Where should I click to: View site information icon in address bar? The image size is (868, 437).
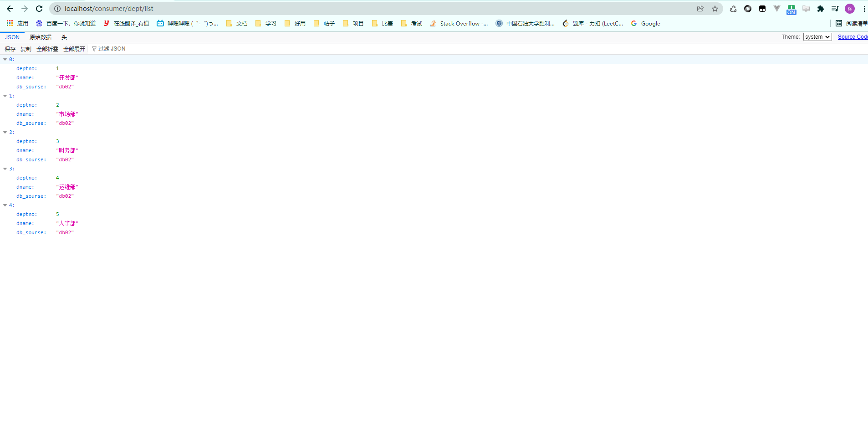tap(57, 9)
